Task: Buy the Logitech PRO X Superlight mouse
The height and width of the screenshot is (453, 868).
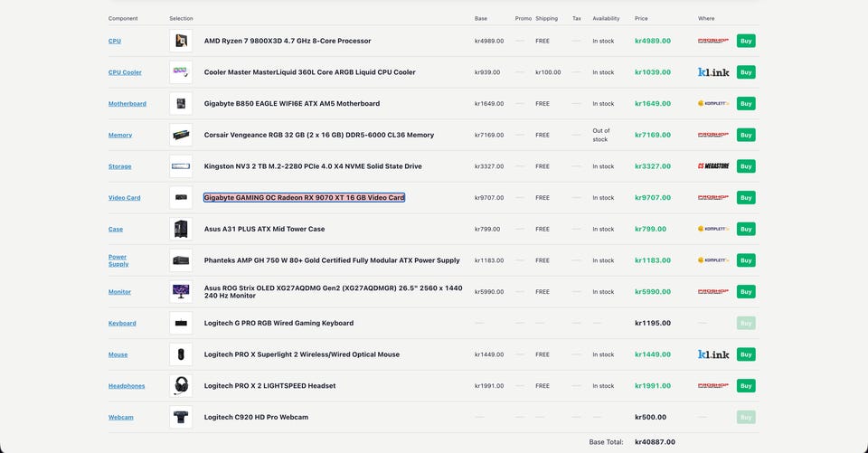Action: pyautogui.click(x=746, y=354)
